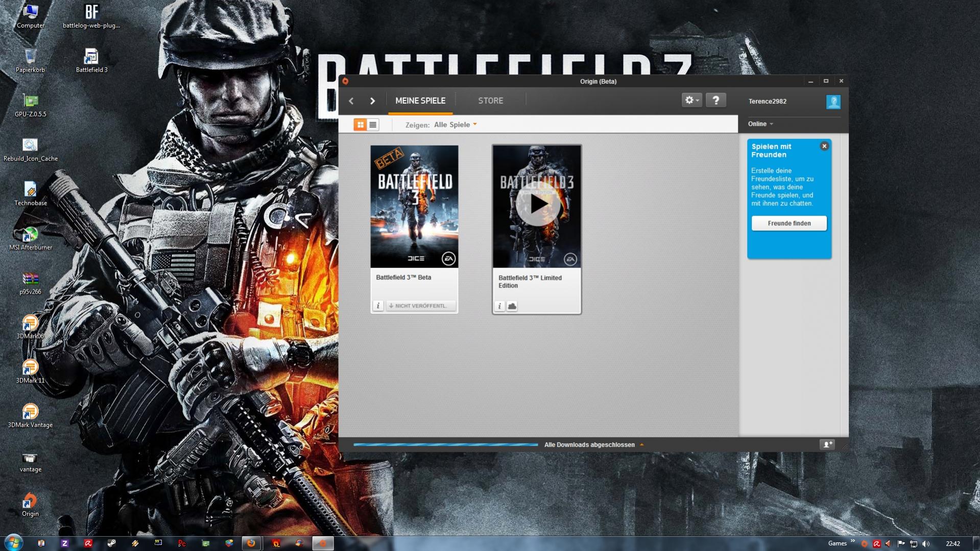Open the STORE tab
This screenshot has width=980, height=551.
[x=490, y=101]
